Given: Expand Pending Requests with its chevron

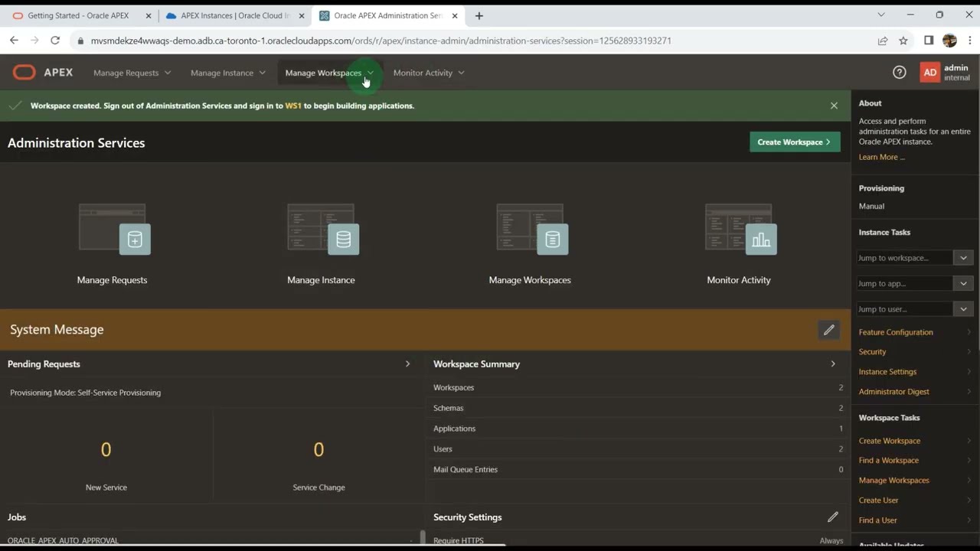Looking at the screenshot, I should pos(407,364).
